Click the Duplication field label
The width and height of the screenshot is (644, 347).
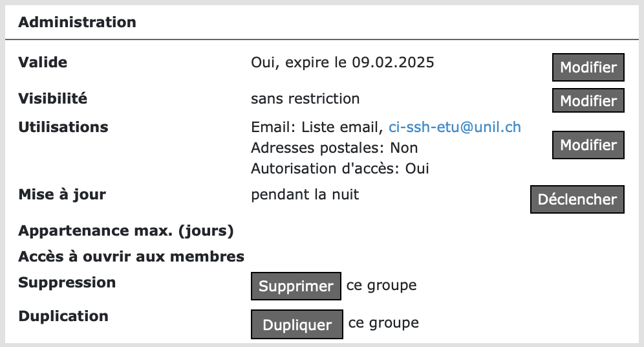pos(63,316)
